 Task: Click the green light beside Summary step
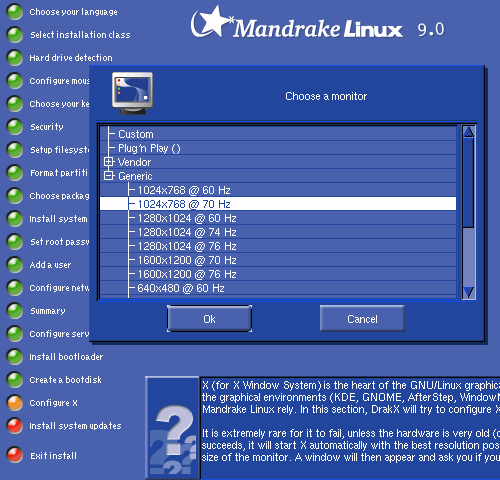[x=15, y=311]
